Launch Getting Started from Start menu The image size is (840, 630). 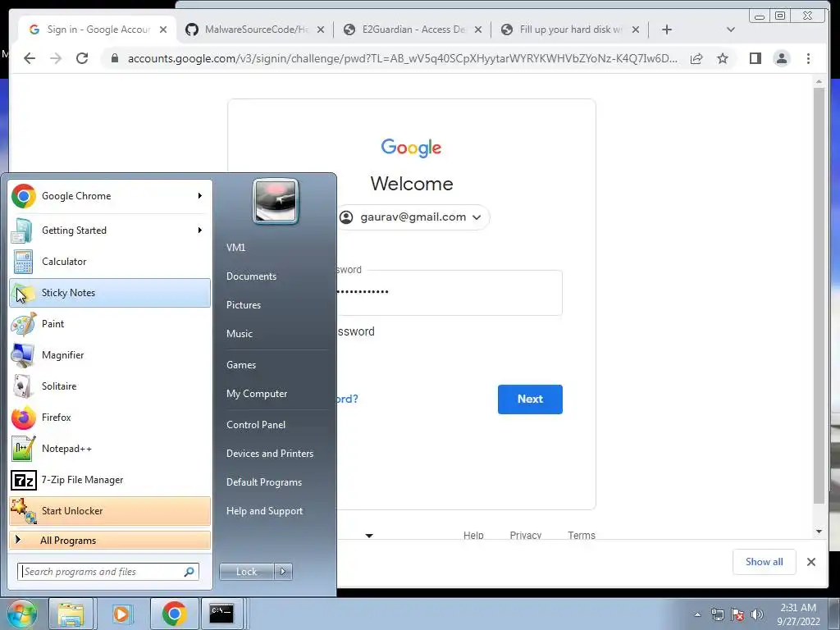[x=109, y=231]
